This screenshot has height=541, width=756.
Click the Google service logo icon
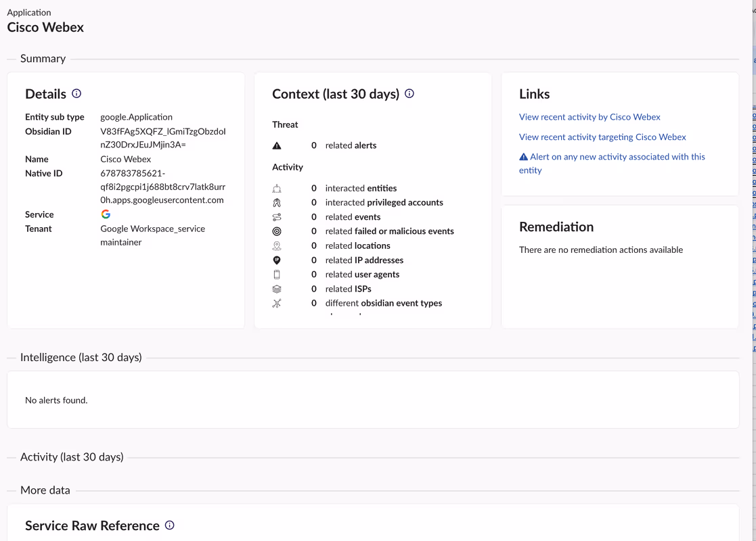coord(106,214)
